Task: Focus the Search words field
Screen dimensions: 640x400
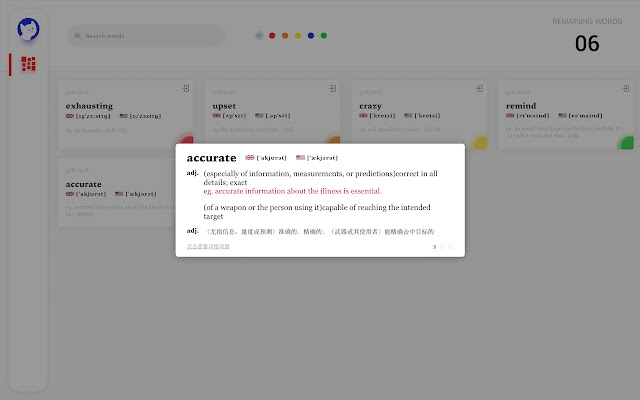Action: (146, 36)
